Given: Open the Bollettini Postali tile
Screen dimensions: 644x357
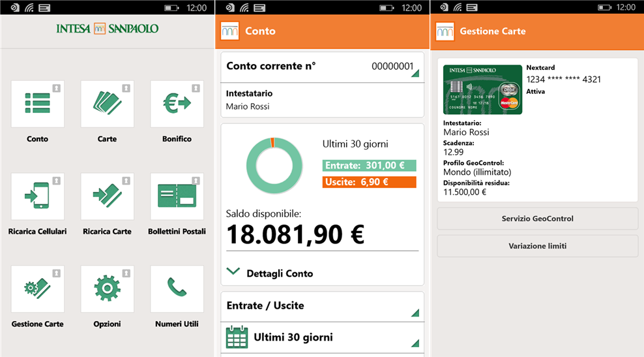Looking at the screenshot, I should pyautogui.click(x=177, y=196).
